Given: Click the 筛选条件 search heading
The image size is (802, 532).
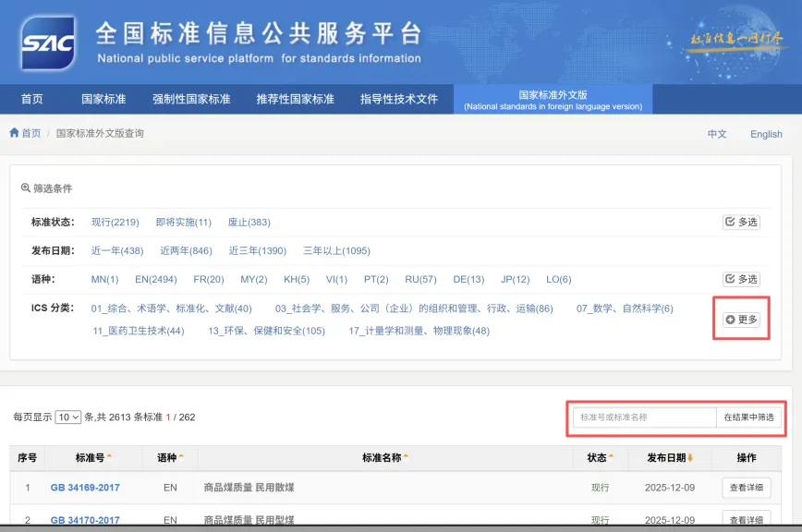Looking at the screenshot, I should (46, 188).
